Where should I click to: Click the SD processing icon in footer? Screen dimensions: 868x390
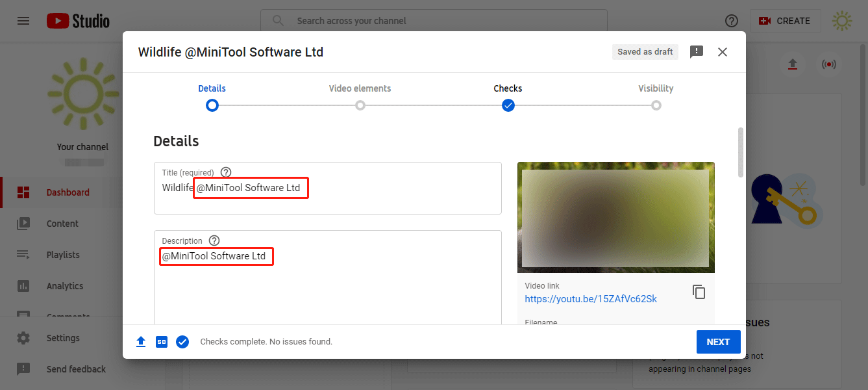(162, 342)
